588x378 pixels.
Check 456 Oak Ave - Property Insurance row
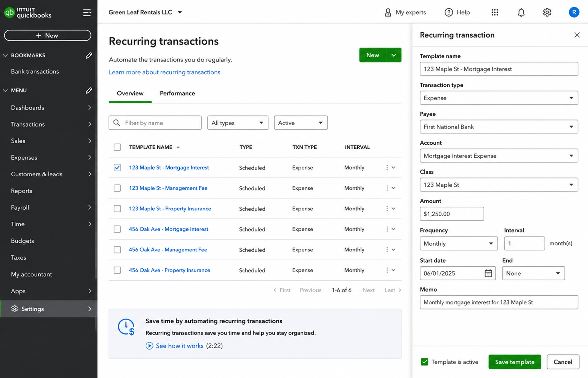117,270
